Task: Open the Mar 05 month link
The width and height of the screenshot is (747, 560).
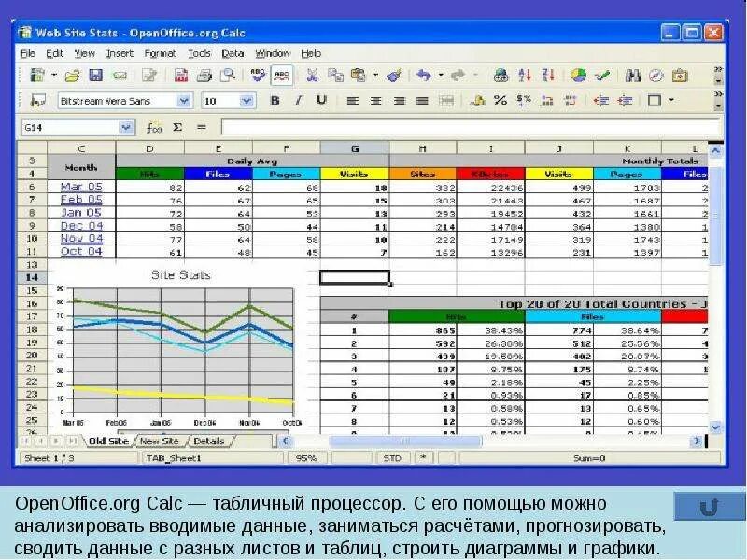Action: [x=81, y=187]
